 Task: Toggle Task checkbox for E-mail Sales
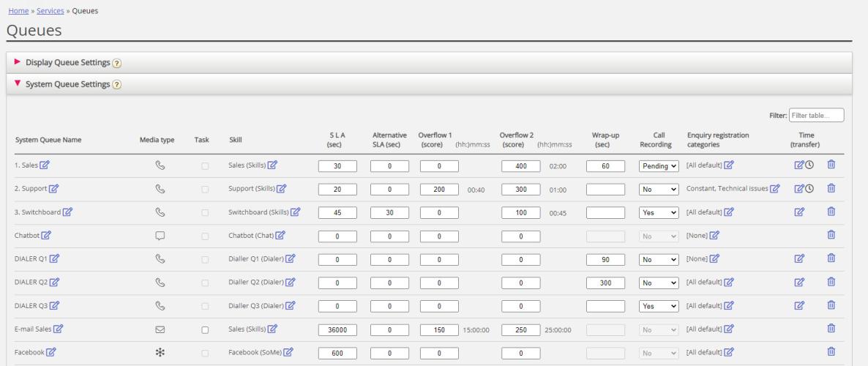click(205, 330)
